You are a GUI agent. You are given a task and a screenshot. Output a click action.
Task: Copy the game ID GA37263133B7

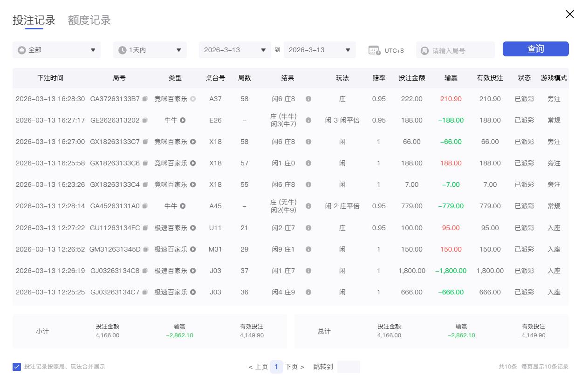[x=146, y=99]
